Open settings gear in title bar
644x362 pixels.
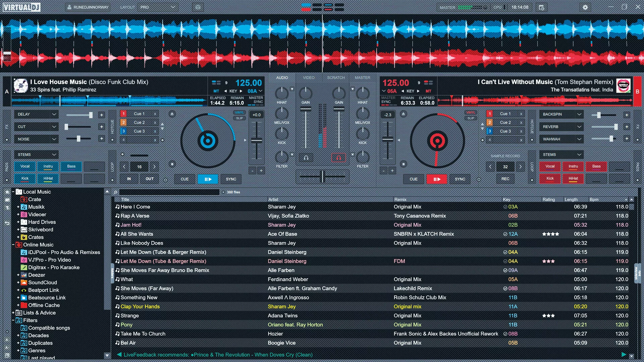585,7
